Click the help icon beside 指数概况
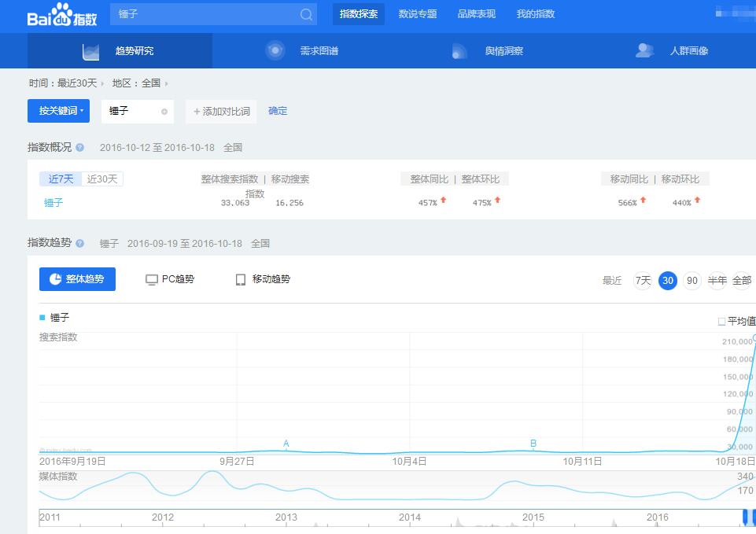This screenshot has height=534, width=756. coord(80,148)
